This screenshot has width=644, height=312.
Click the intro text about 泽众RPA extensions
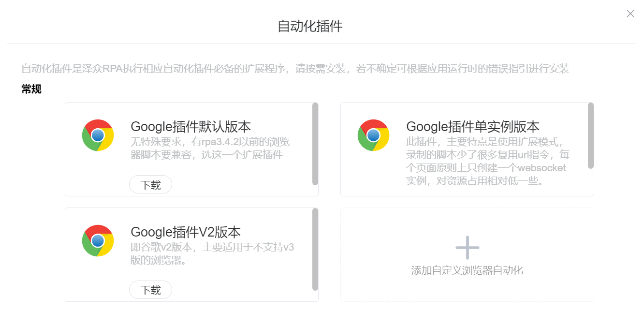click(x=295, y=69)
